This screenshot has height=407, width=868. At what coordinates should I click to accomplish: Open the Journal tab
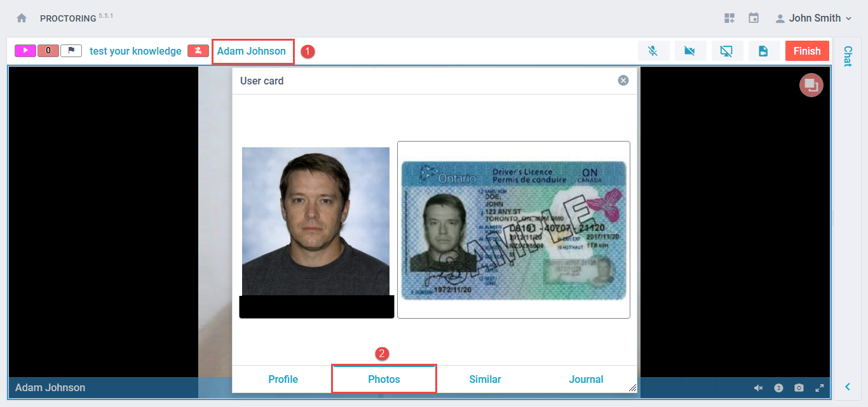coord(586,379)
